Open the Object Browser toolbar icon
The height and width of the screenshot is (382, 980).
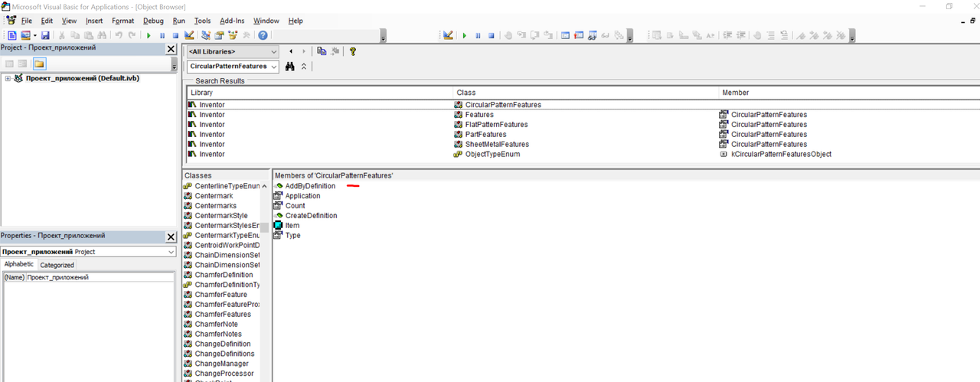(x=233, y=35)
